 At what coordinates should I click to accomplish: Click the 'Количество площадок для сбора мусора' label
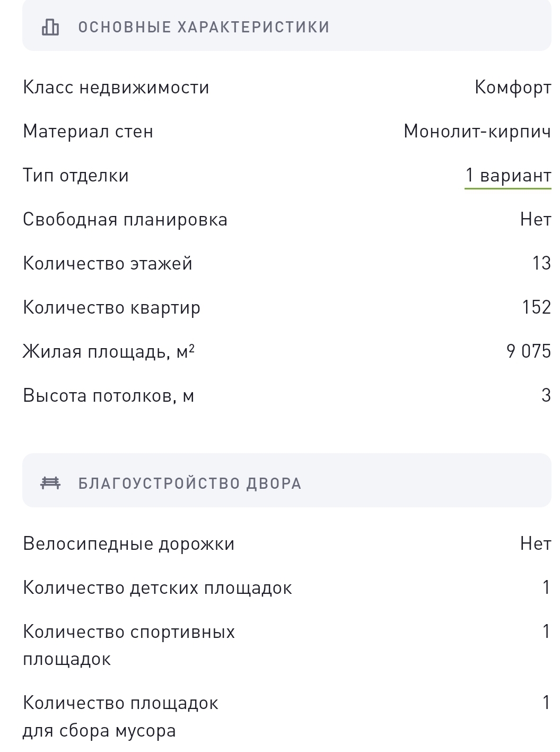120,717
